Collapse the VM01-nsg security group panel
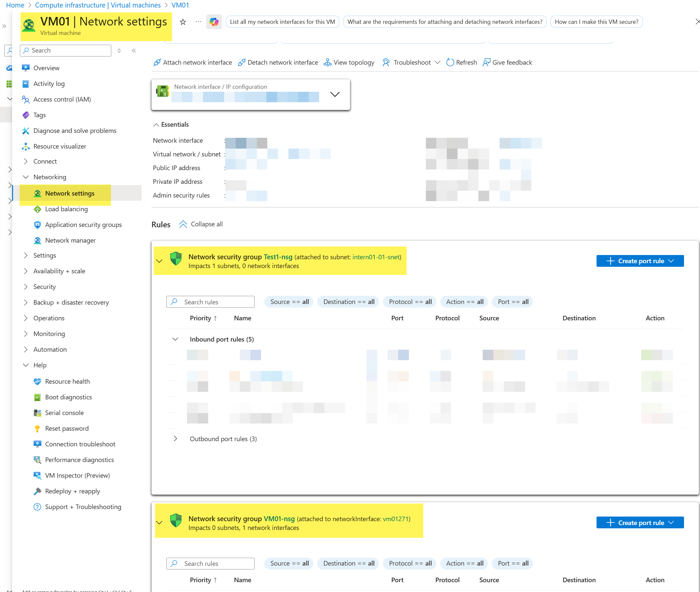The height and width of the screenshot is (592, 700). [159, 522]
